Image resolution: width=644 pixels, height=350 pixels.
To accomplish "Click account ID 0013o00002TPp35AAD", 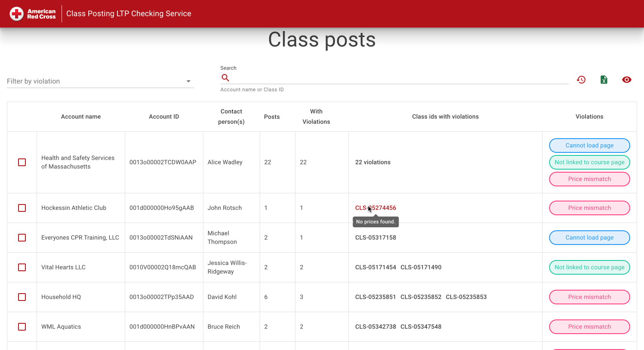I will (x=162, y=297).
